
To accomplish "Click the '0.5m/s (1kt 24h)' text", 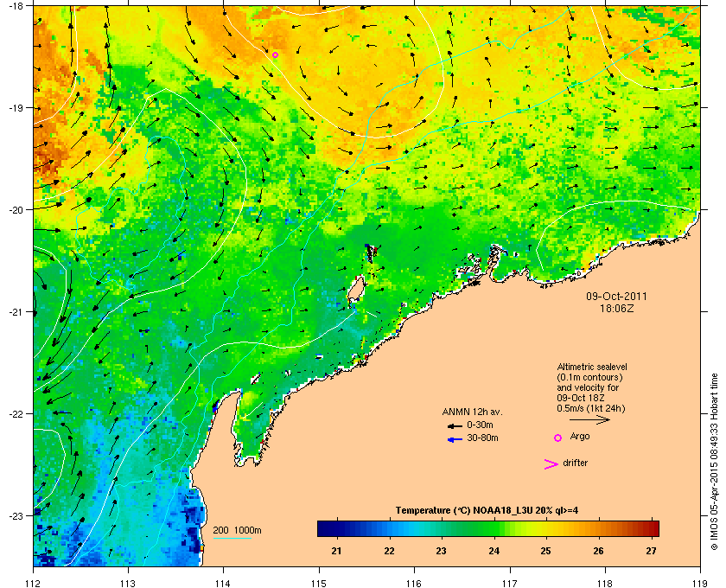I will click(x=591, y=409).
